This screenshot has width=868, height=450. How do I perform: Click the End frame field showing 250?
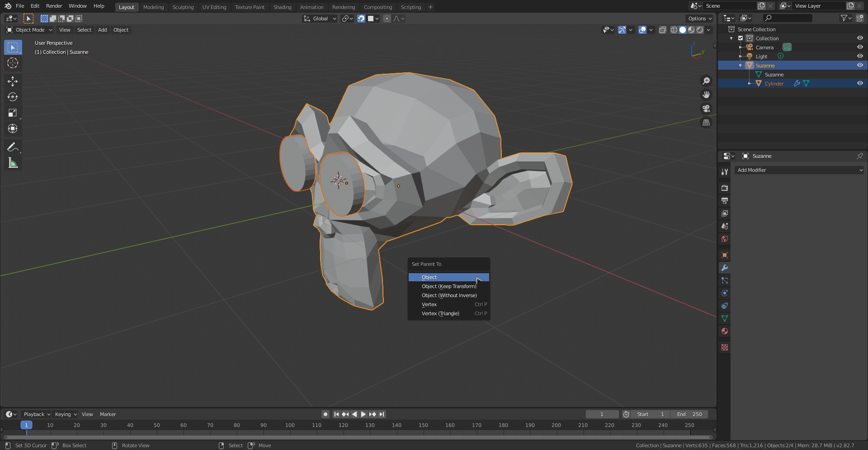(689, 414)
